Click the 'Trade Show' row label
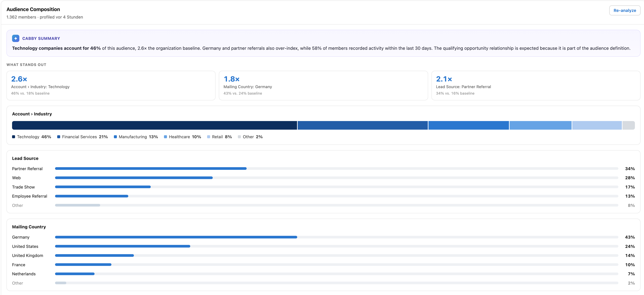The width and height of the screenshot is (644, 295). click(x=23, y=187)
